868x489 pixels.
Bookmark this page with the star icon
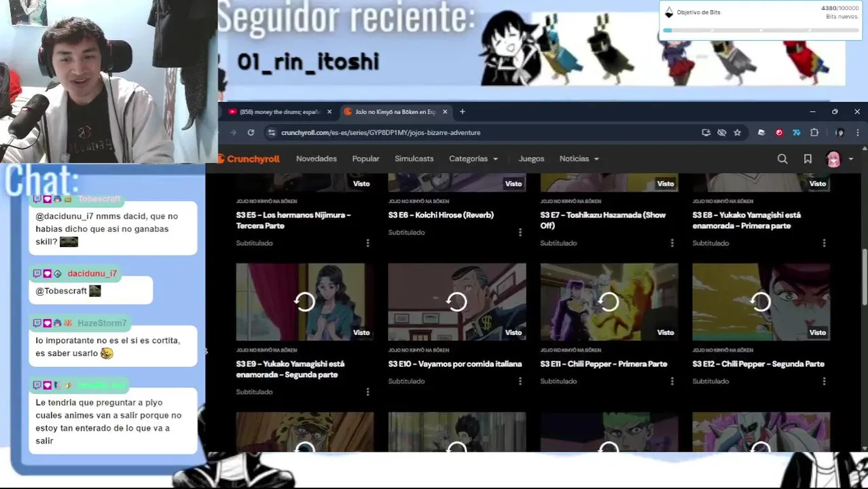point(737,132)
